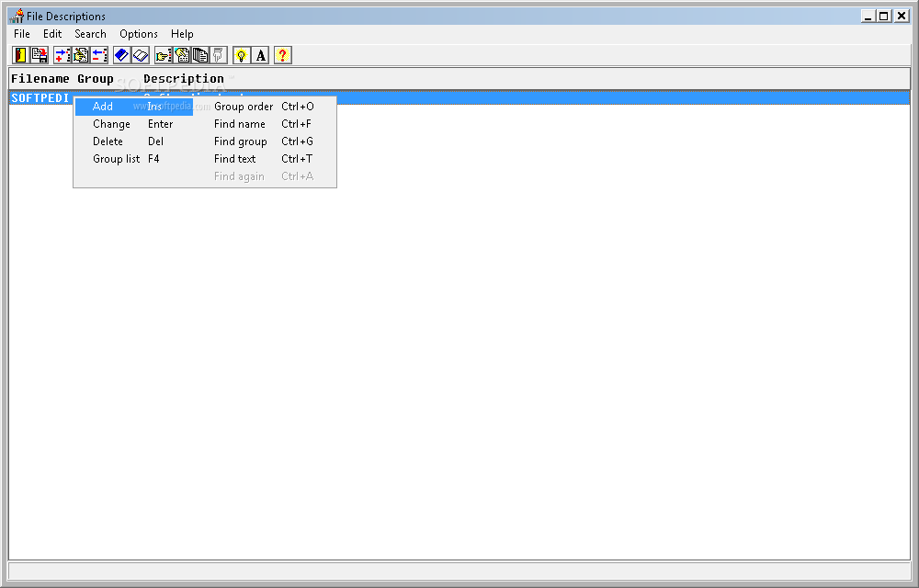Click the save to disk toolbar icon
The width and height of the screenshot is (919, 588).
pyautogui.click(x=40, y=55)
